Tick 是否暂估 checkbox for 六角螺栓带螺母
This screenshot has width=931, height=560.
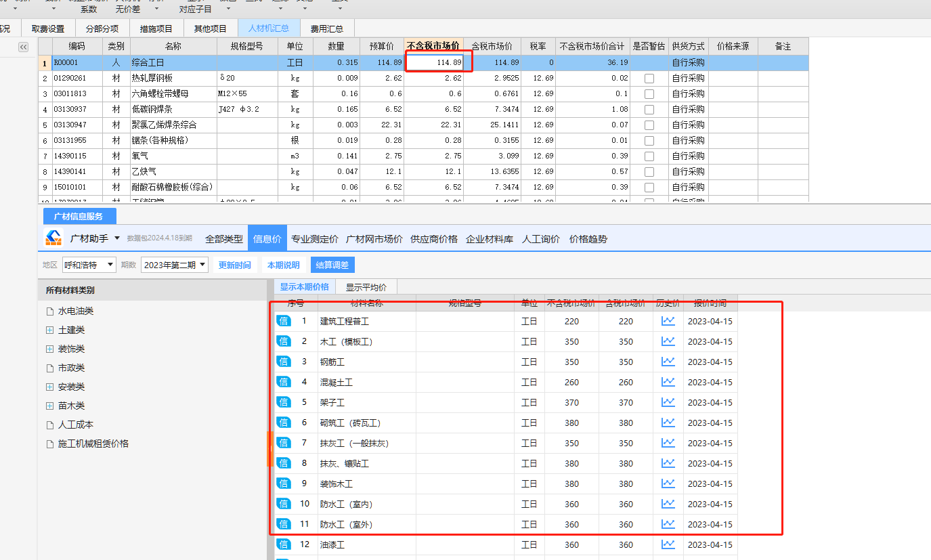[649, 94]
